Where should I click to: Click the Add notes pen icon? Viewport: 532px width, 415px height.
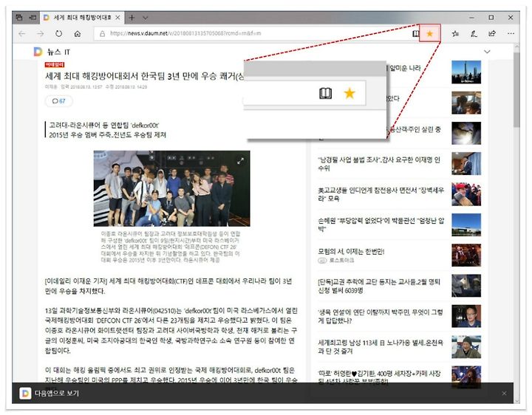[x=474, y=33]
